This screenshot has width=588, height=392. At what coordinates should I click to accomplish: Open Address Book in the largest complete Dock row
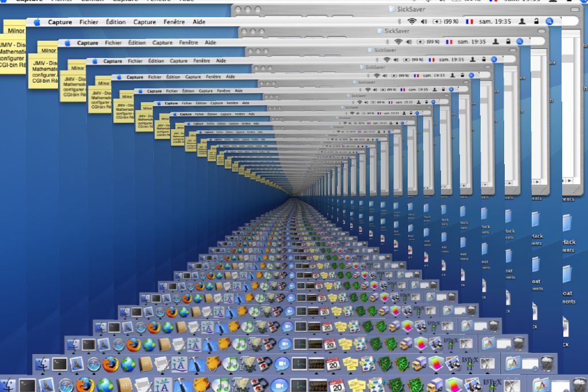click(145, 364)
